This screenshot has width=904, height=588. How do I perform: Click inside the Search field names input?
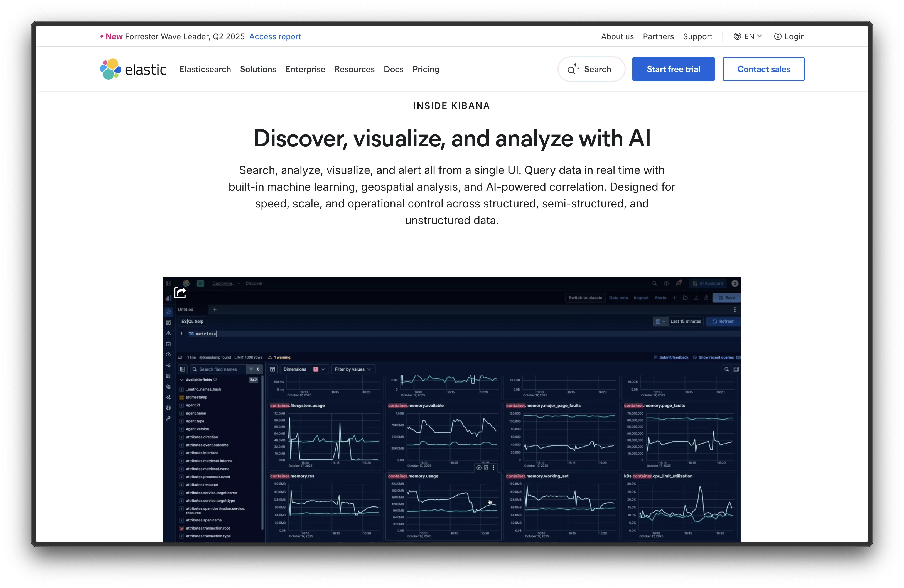[220, 369]
